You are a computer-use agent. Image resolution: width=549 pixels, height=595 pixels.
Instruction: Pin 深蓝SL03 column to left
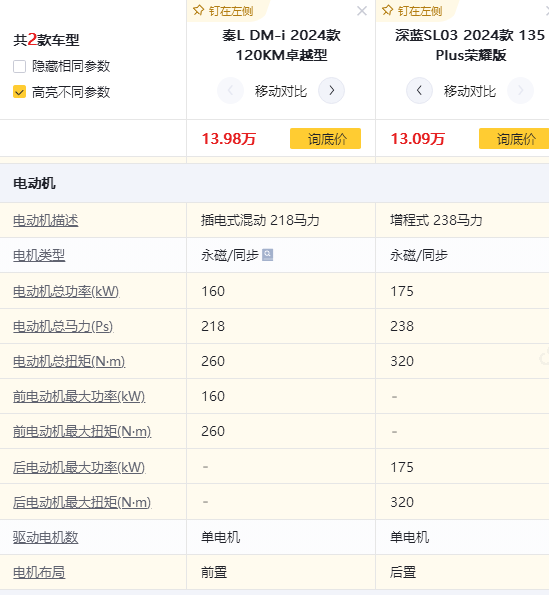[412, 11]
